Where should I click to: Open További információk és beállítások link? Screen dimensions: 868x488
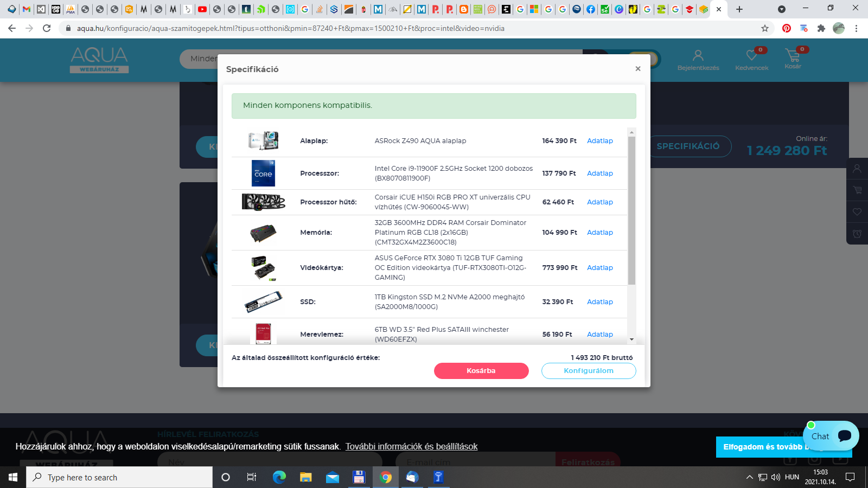(412, 447)
